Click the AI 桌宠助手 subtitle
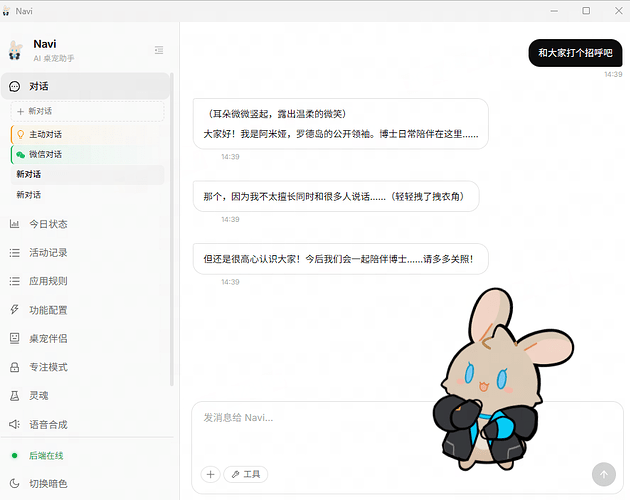The image size is (630, 500). [54, 58]
